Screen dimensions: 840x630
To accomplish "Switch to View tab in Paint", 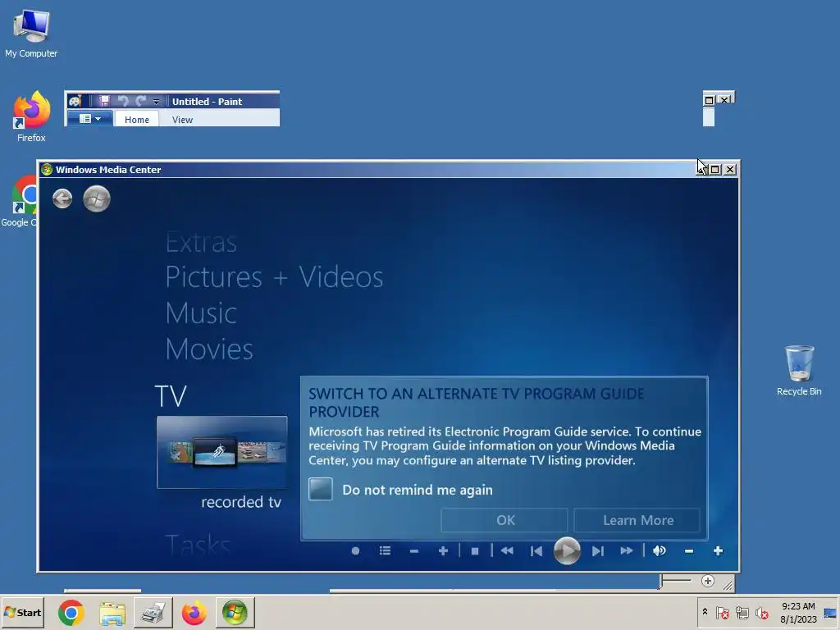I will (x=182, y=120).
